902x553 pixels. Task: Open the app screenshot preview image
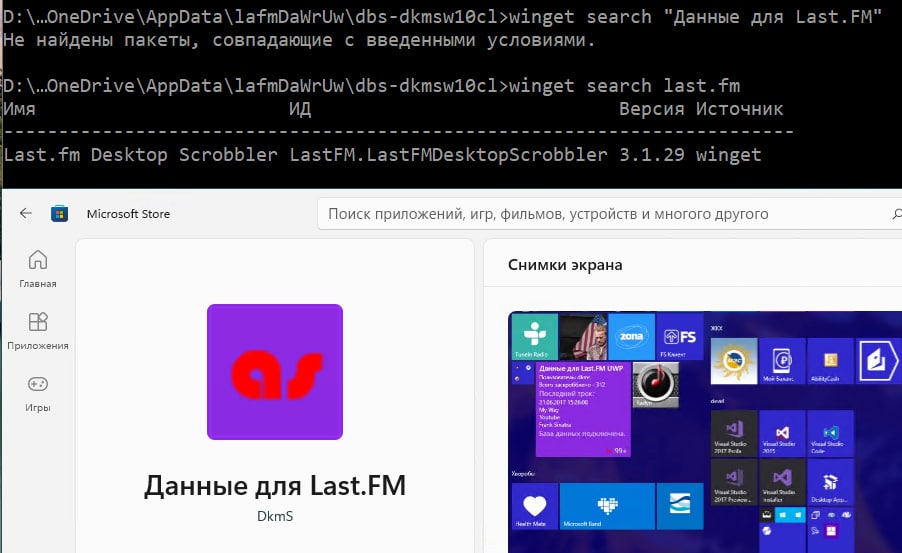tap(705, 432)
